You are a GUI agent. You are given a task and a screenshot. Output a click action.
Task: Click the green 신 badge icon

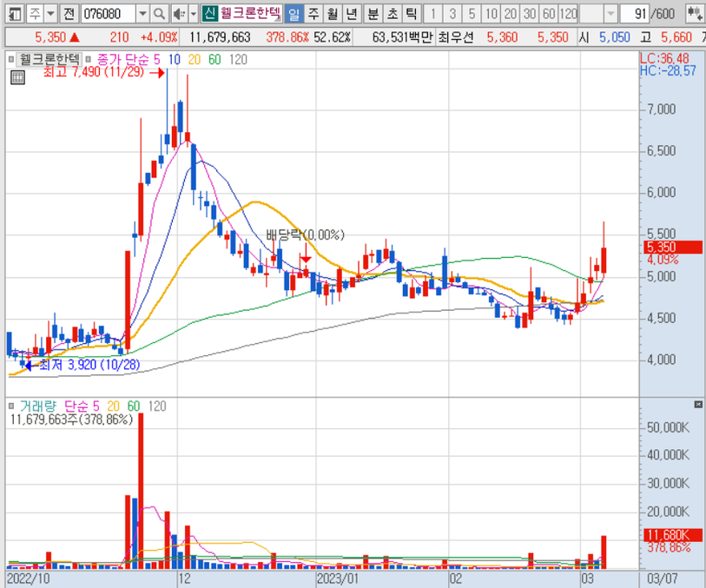click(x=209, y=14)
